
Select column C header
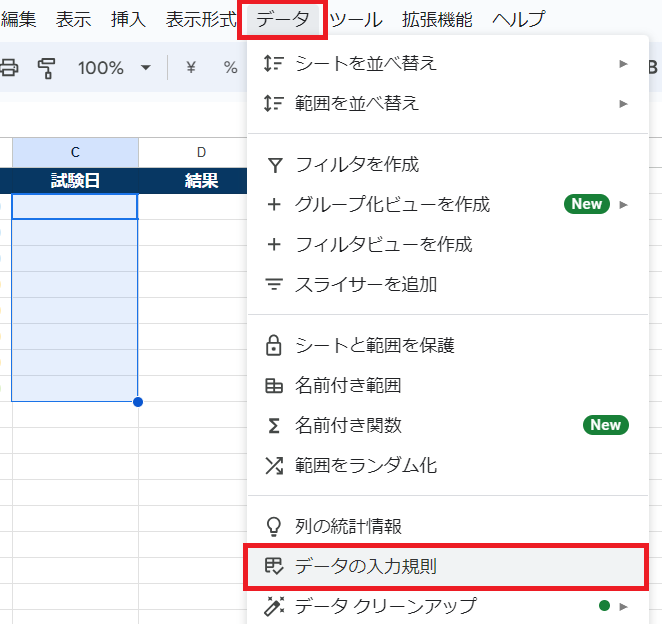coord(75,152)
